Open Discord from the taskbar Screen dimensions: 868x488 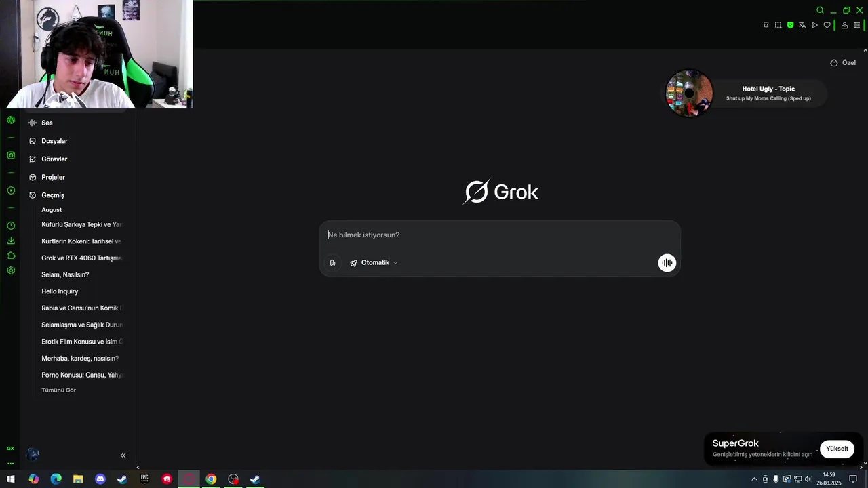pos(100,479)
